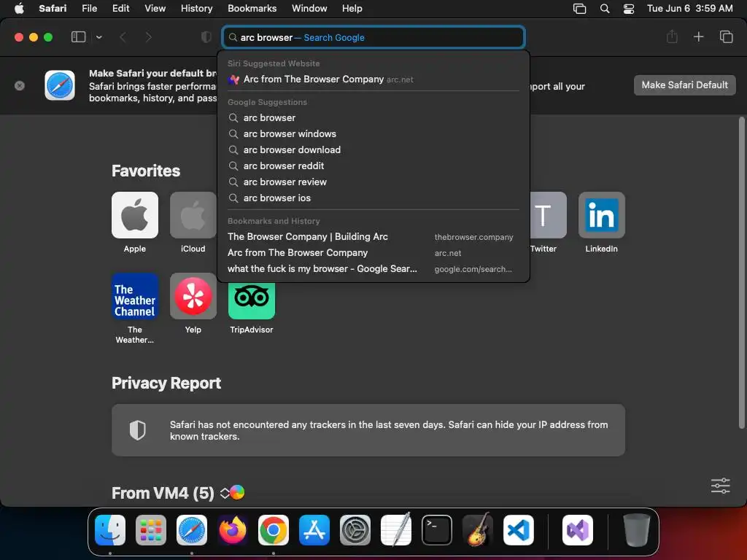Screen dimensions: 747x560
Task: Click the address bar search field
Action: pos(373,38)
